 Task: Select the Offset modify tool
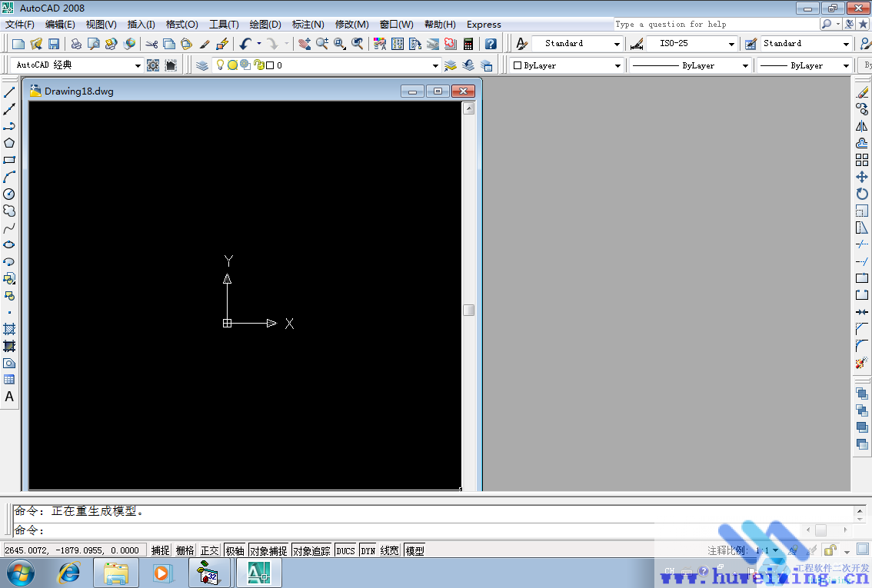[x=862, y=143]
